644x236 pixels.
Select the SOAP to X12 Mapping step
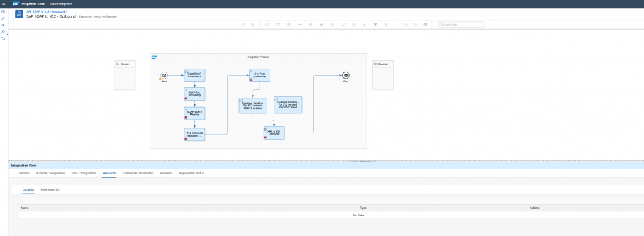click(194, 113)
